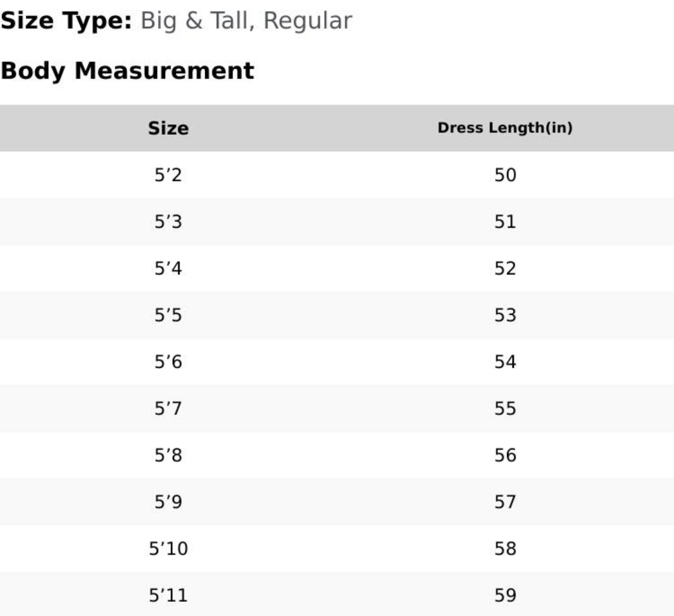Click the 5'3 size row

tap(168, 221)
